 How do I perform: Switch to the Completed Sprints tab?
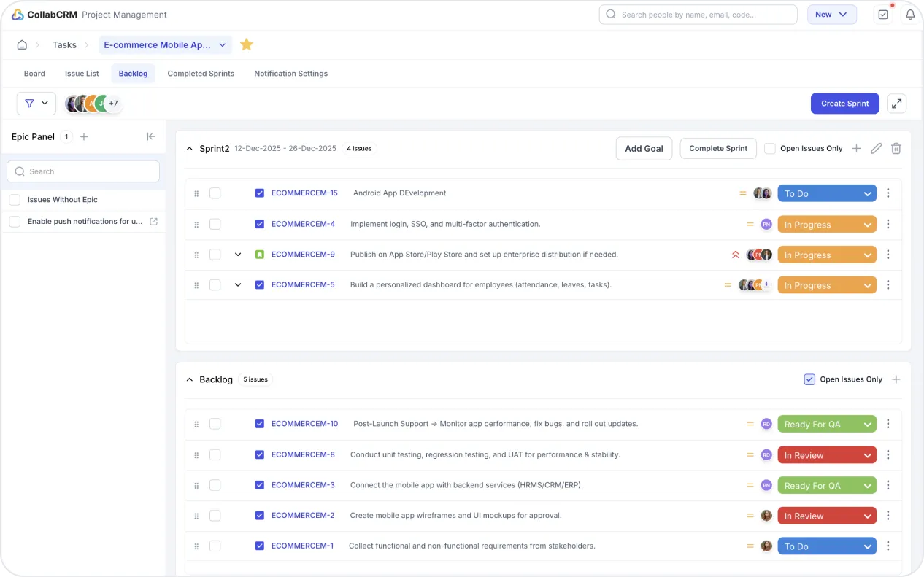click(x=201, y=74)
